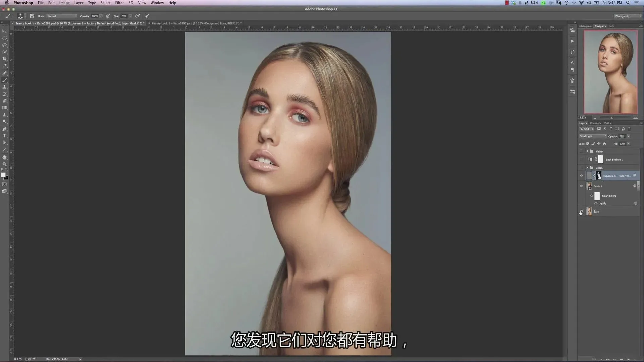
Task: Open the Filter menu
Action: tap(119, 3)
